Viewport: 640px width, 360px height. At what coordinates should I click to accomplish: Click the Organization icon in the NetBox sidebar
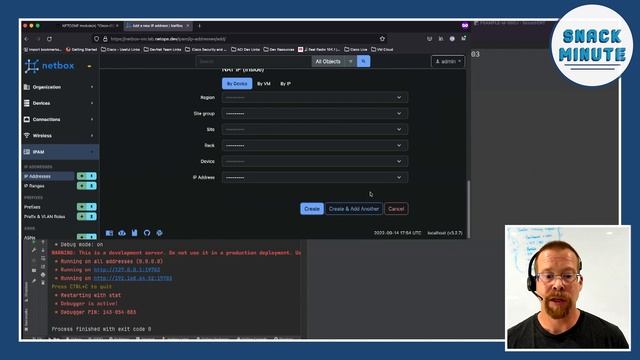point(27,87)
